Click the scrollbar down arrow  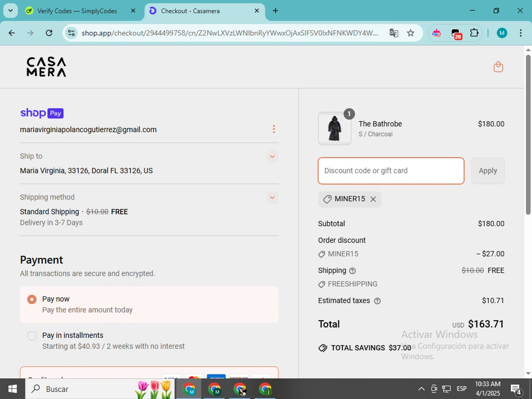pos(528,373)
